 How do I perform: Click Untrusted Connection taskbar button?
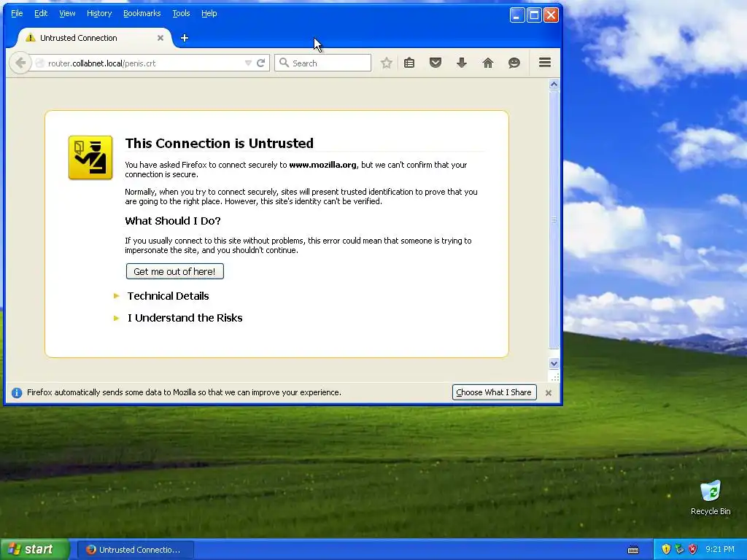point(135,550)
